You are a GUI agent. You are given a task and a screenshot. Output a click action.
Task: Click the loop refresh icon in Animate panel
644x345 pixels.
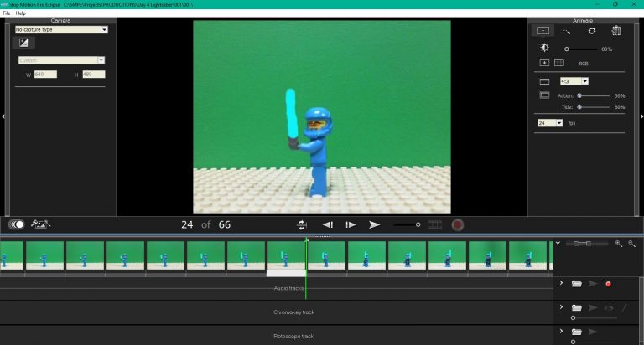click(592, 31)
